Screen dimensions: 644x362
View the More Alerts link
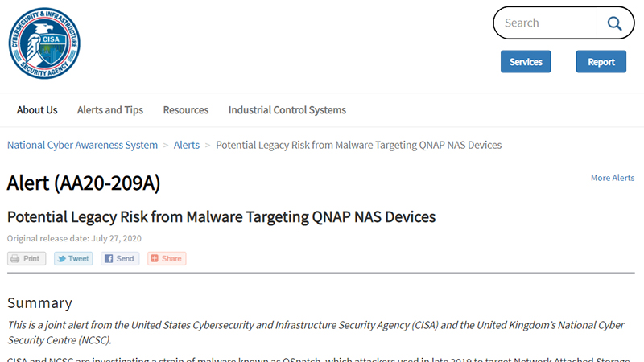coord(612,178)
